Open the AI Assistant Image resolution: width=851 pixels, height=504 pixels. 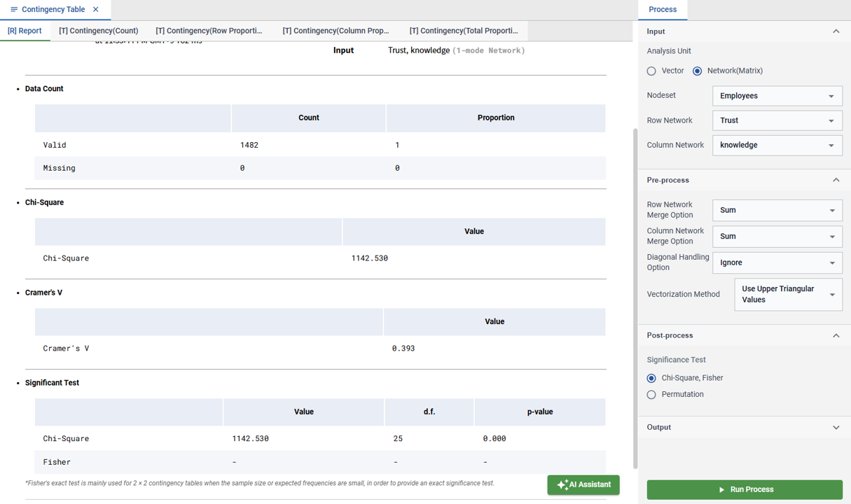tap(583, 484)
